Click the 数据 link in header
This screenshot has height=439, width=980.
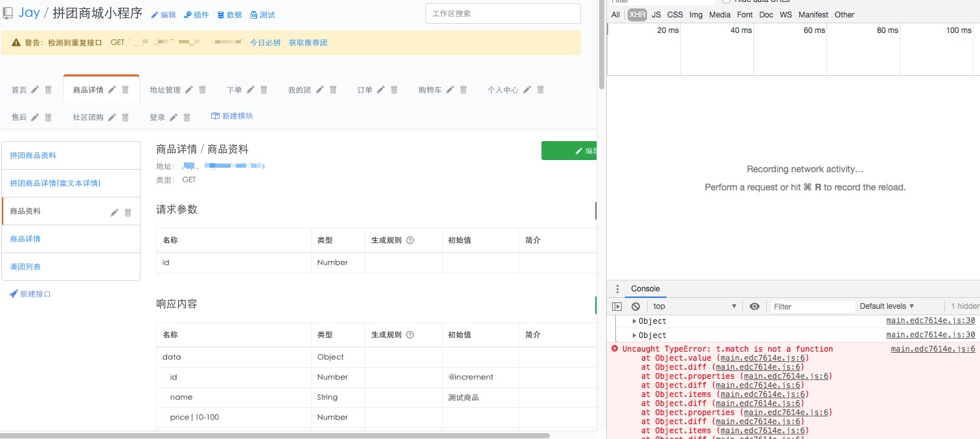click(229, 15)
